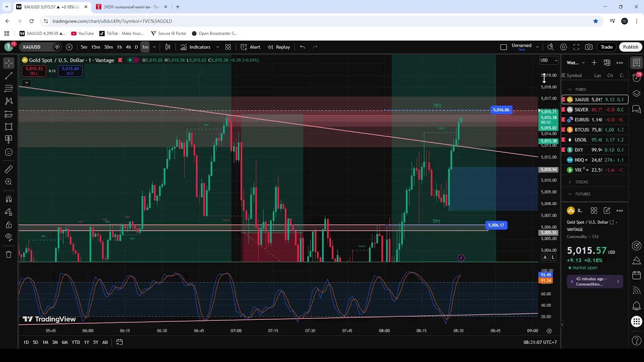Add a symbol to the watchlist

point(594,63)
